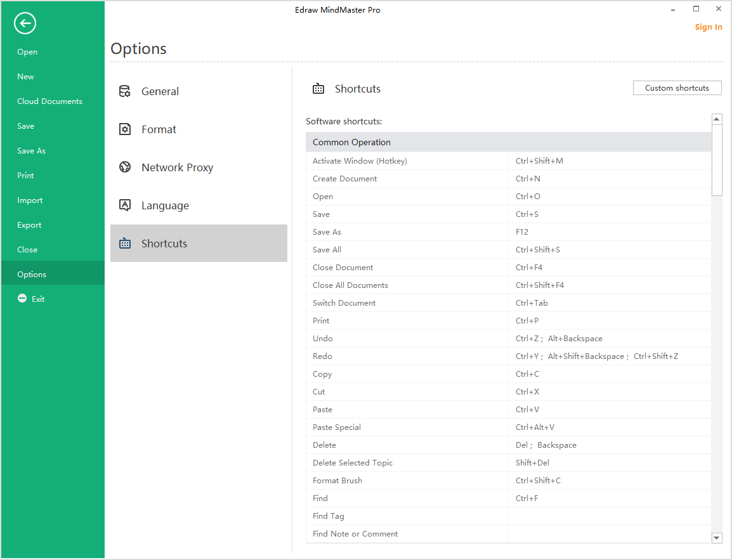The image size is (732, 560).
Task: Click keyboard icon beside Shortcuts heading
Action: (x=318, y=89)
